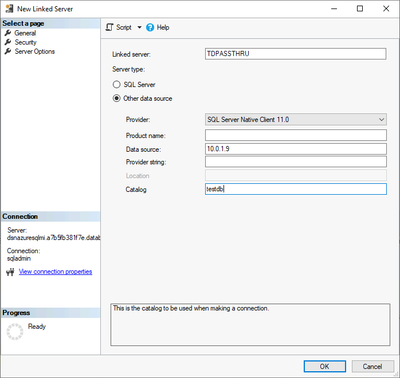400x378 pixels.
Task: Click the connection properties network icon
Action: tap(10, 272)
